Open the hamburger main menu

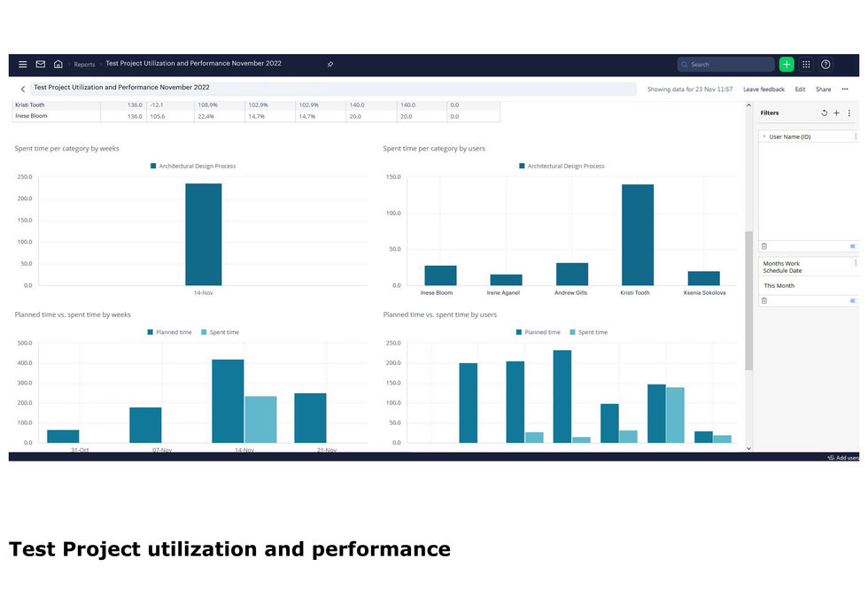(23, 65)
